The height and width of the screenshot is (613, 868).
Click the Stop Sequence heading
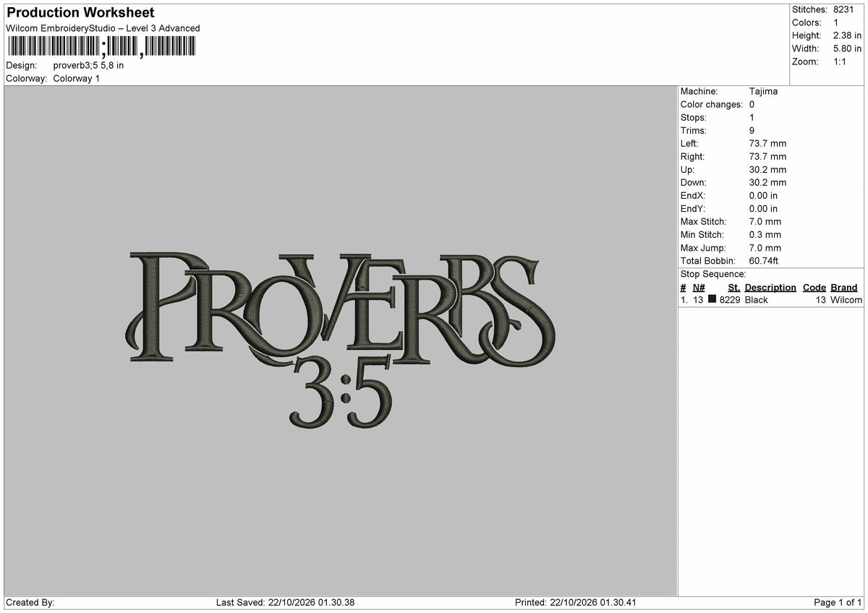point(713,274)
